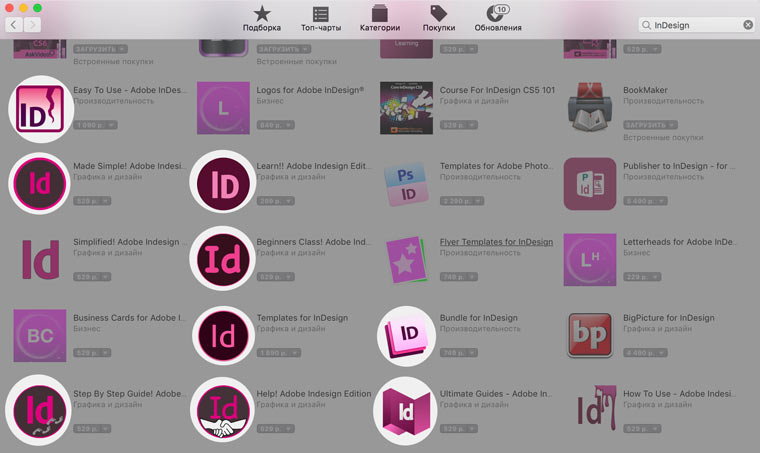Expand price arrow for Easy To Use Adobe InDesign
The image size is (760, 453).
(x=111, y=125)
